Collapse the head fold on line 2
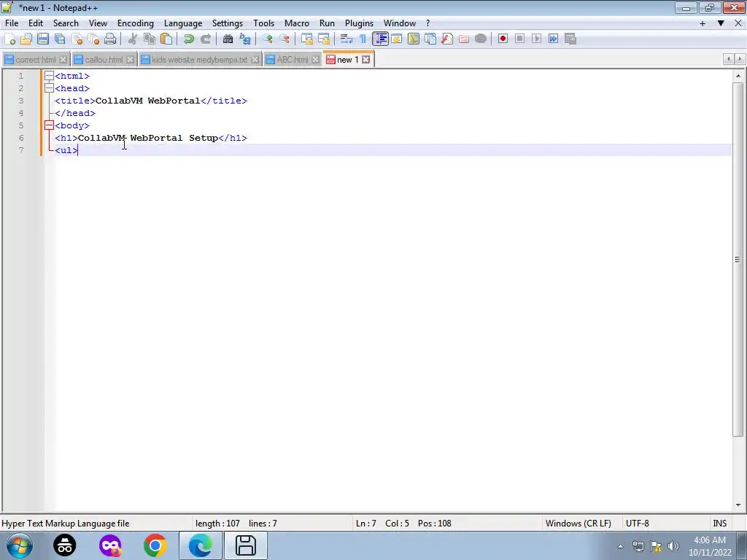This screenshot has height=560, width=747. [x=49, y=88]
